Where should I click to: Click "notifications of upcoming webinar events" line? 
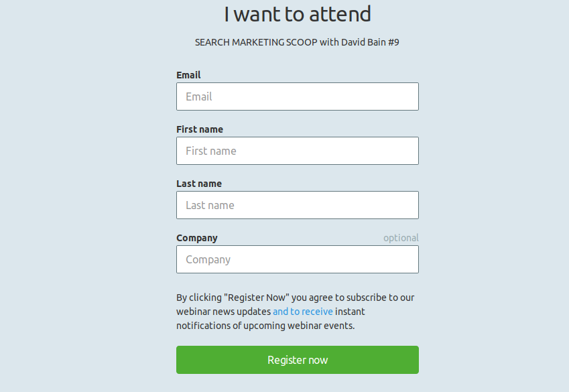coord(265,326)
